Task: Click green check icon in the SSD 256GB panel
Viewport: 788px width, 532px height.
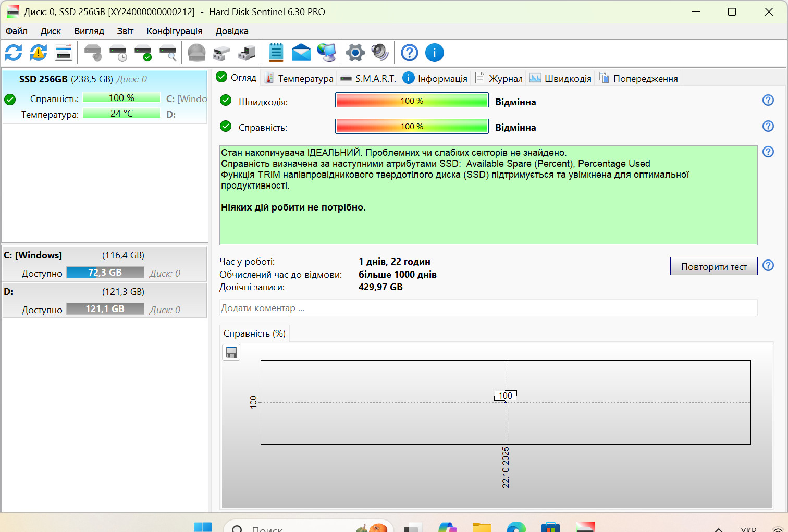Action: point(10,99)
